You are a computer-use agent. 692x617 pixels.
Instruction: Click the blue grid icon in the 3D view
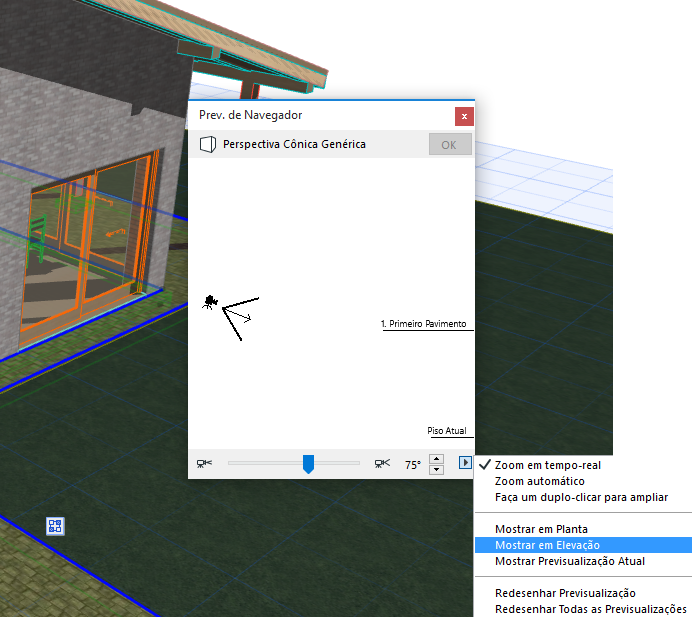(55, 526)
